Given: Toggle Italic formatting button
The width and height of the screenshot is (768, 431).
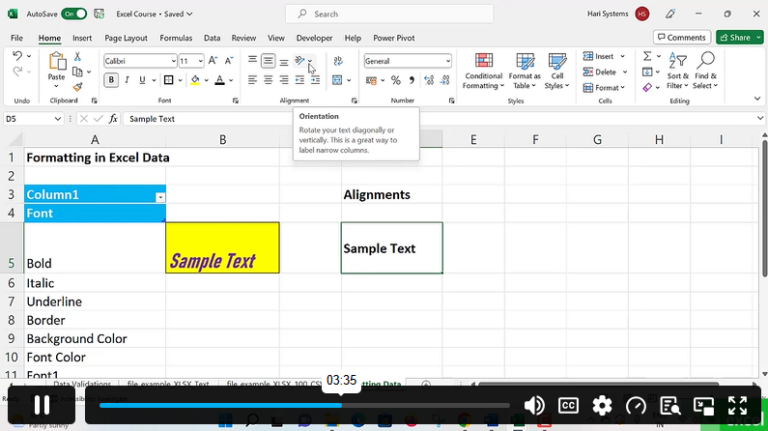Looking at the screenshot, I should click(127, 80).
